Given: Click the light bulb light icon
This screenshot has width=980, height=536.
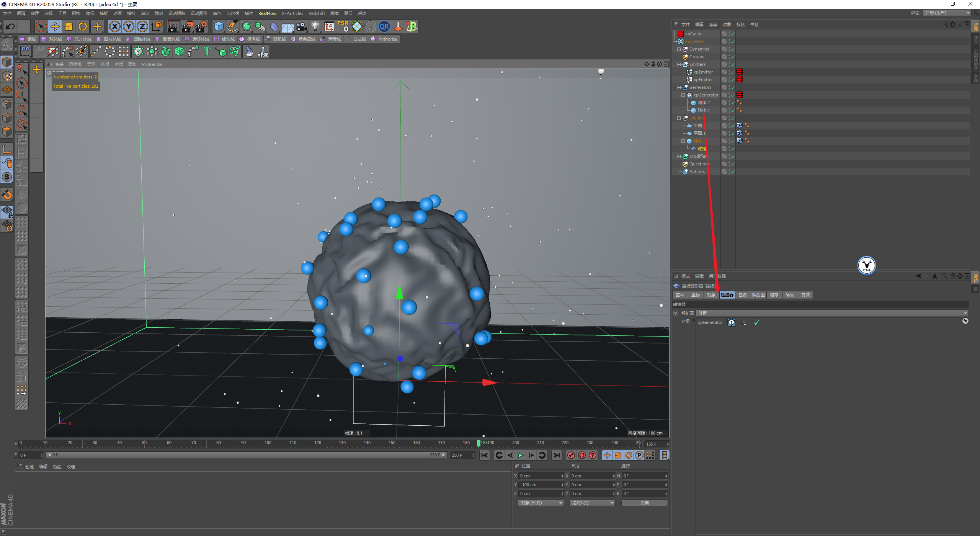Looking at the screenshot, I should (315, 26).
